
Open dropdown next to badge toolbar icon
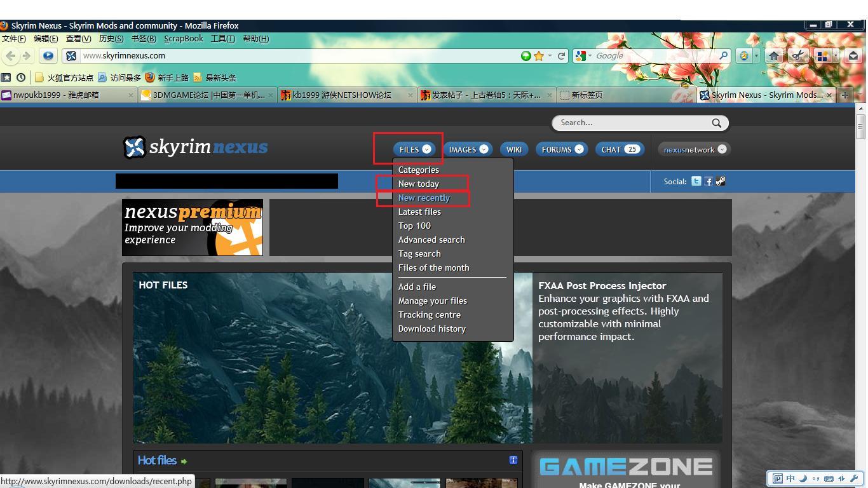coord(756,56)
